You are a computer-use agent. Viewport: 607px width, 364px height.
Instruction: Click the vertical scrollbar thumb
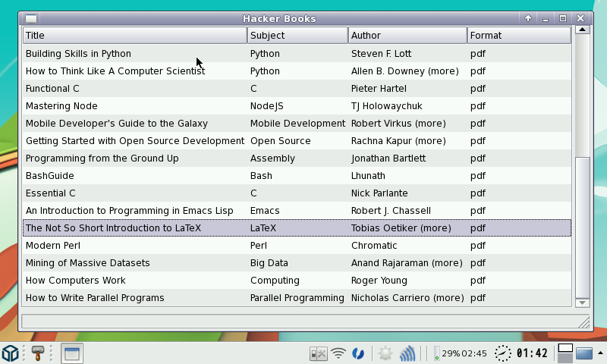pos(582,227)
